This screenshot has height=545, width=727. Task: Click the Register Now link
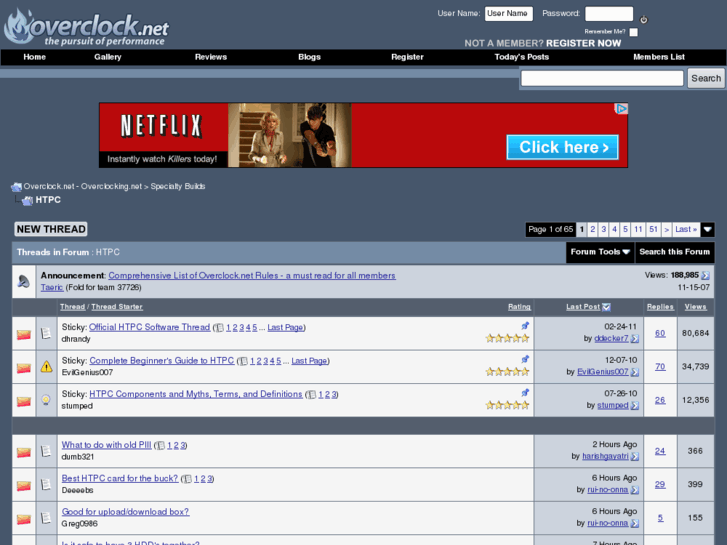(583, 43)
